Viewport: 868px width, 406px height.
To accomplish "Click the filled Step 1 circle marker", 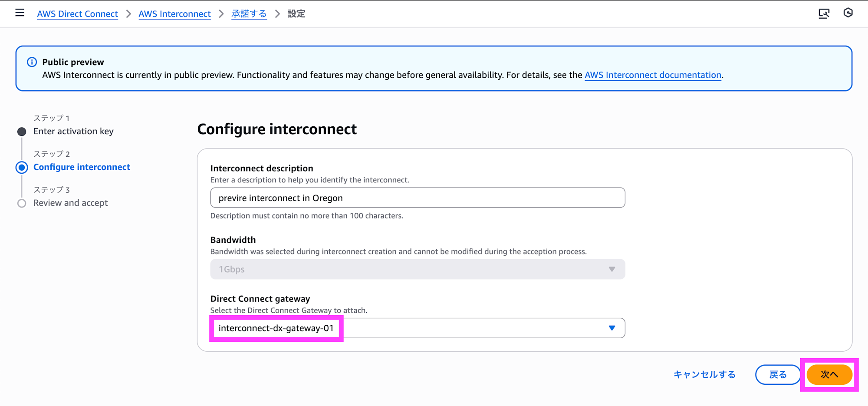I will coord(22,132).
